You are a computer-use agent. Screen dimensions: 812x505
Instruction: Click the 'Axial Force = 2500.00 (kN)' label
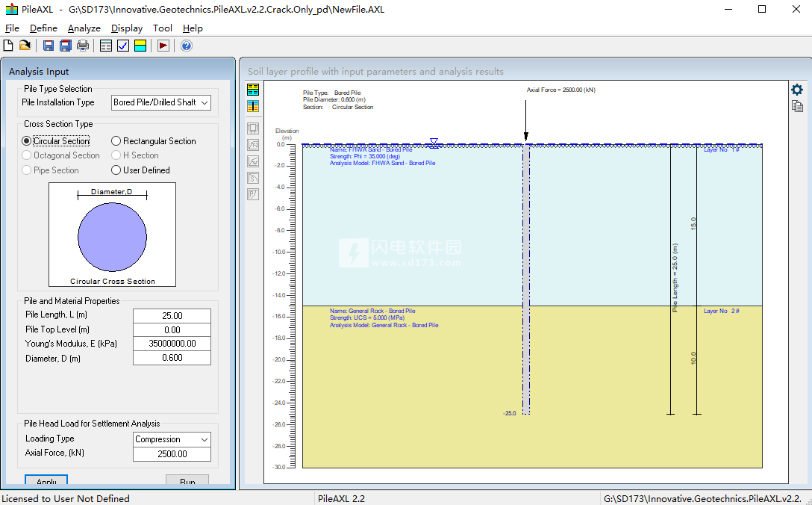click(x=560, y=90)
